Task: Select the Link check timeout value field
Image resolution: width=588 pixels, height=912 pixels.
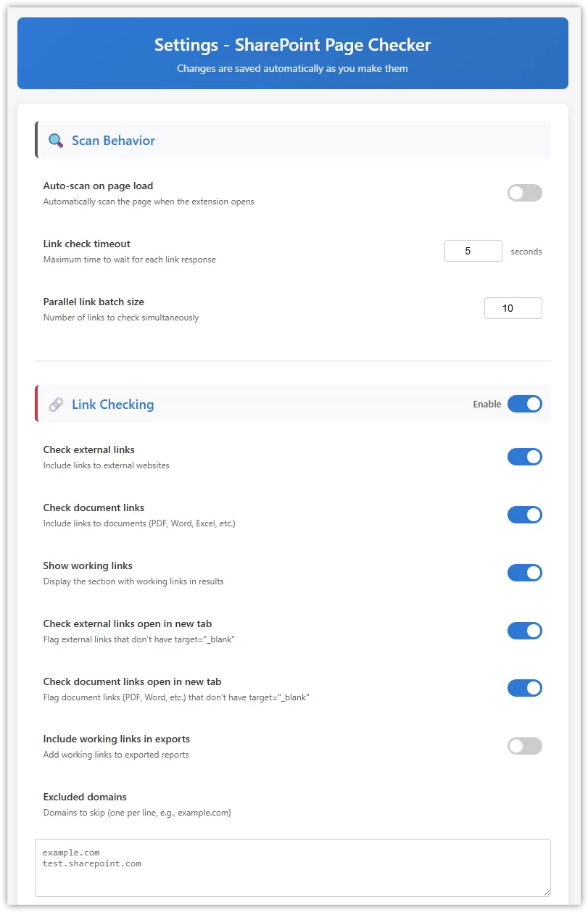Action: pos(473,250)
